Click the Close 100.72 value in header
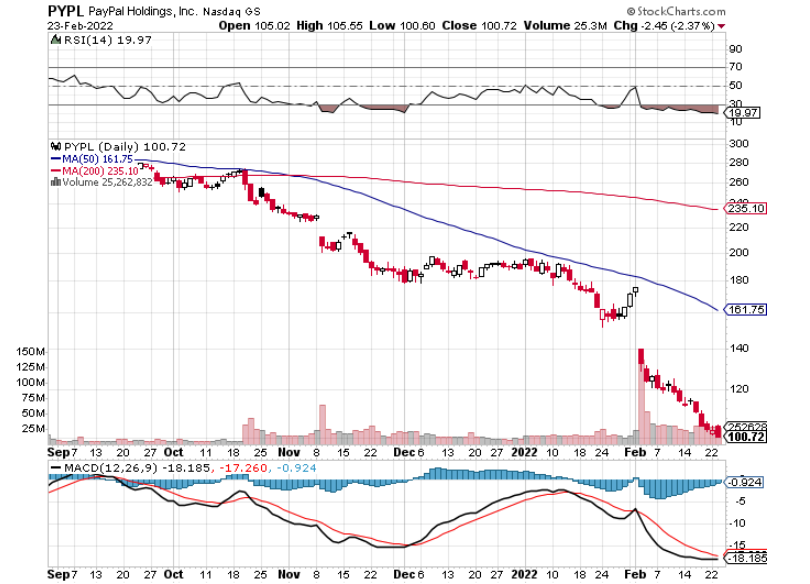The height and width of the screenshot is (584, 810). tap(479, 25)
